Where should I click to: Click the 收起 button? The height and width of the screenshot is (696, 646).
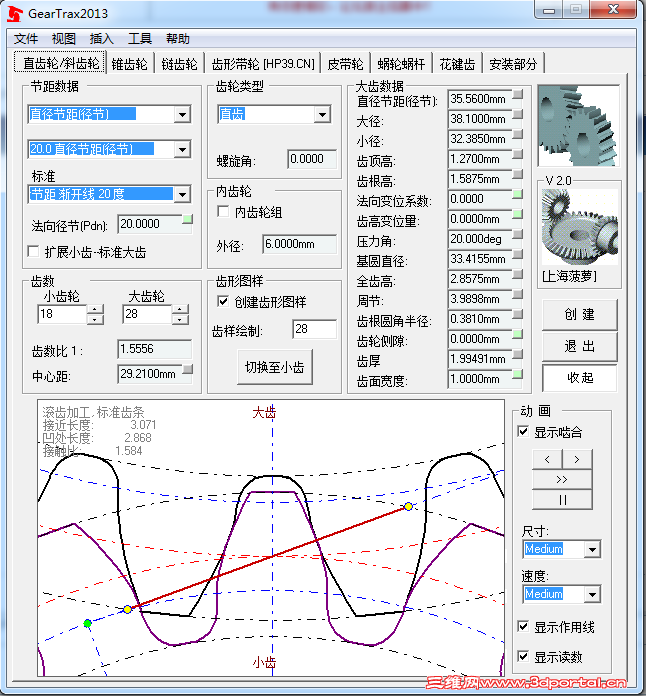click(579, 378)
